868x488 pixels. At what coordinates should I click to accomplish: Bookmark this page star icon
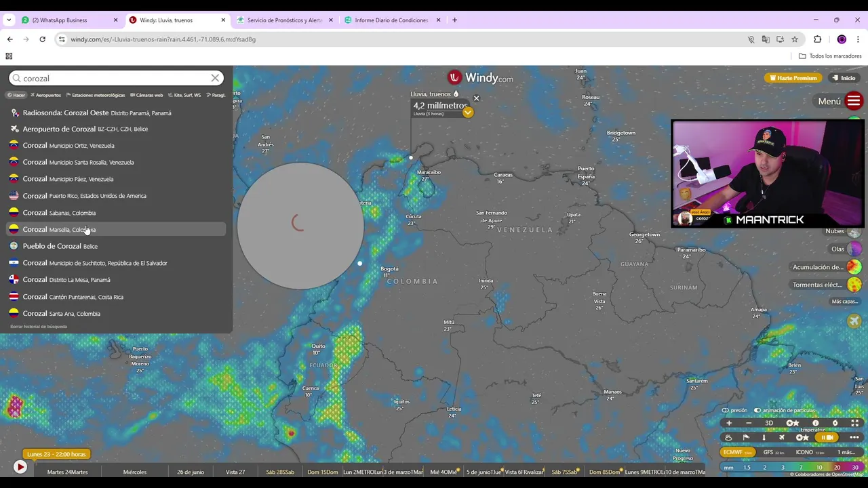pos(795,39)
